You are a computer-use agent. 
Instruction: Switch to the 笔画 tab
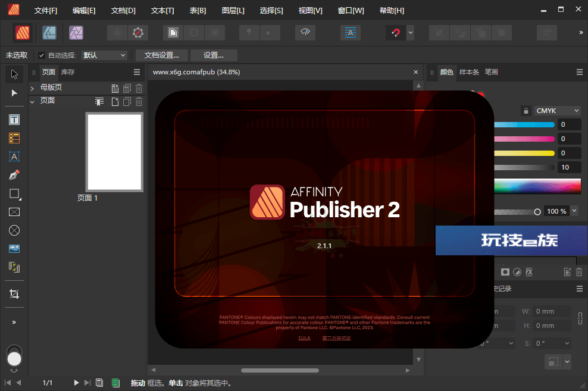491,72
